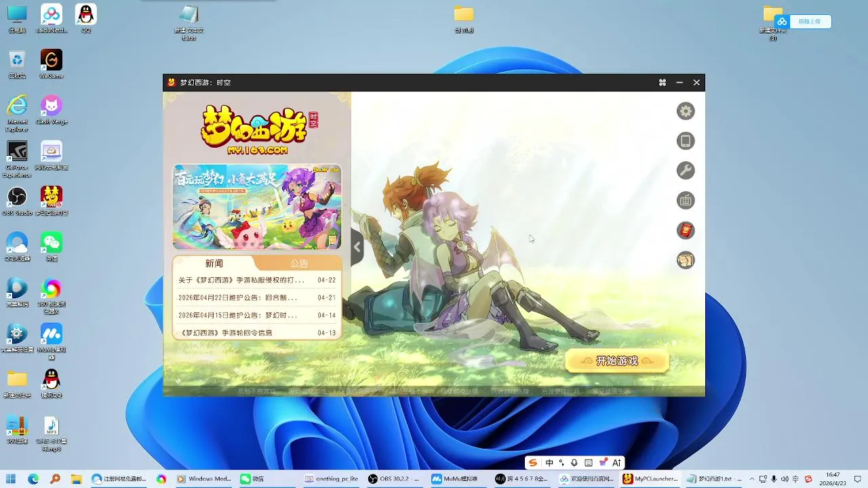
Task: Click the 开始游戏 start game button
Action: click(617, 361)
